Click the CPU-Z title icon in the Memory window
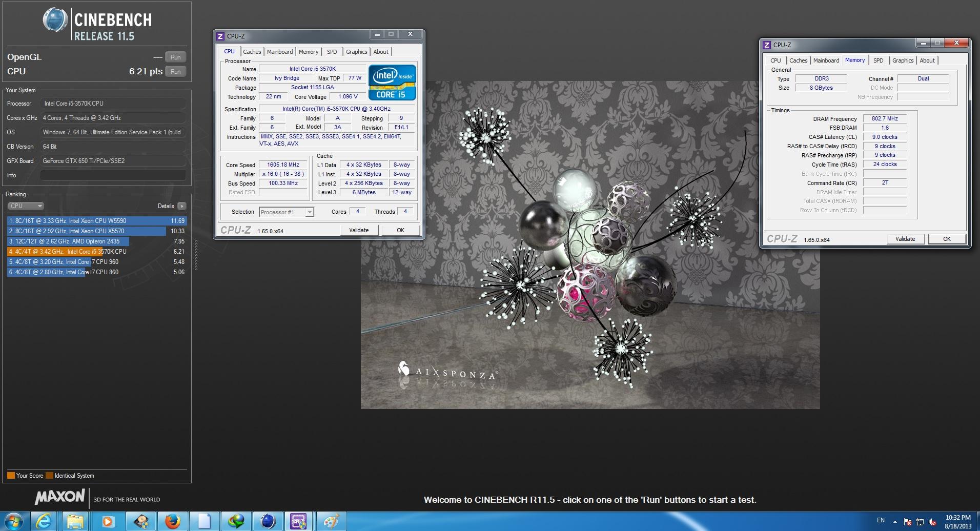Screen dimensions: 980x531 [x=767, y=45]
